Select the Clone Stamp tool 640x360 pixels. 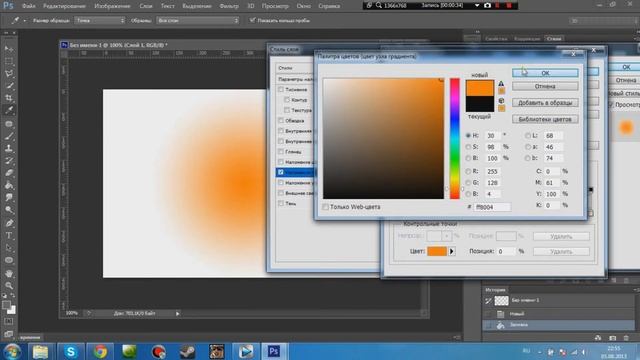pyautogui.click(x=9, y=148)
